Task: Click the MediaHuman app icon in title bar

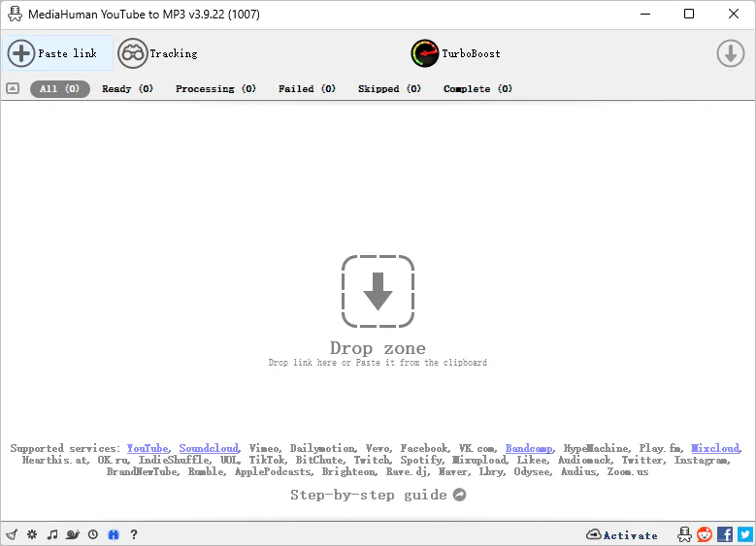Action: [15, 14]
